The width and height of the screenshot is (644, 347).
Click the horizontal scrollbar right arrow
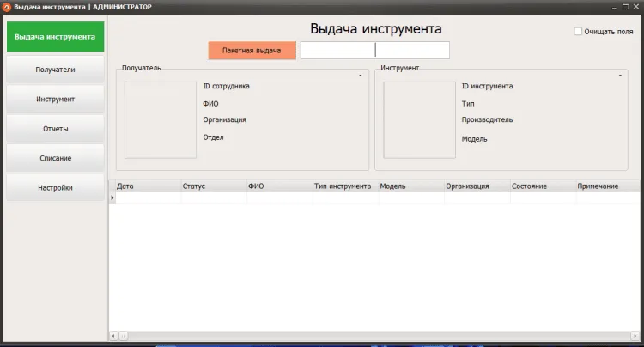point(635,336)
